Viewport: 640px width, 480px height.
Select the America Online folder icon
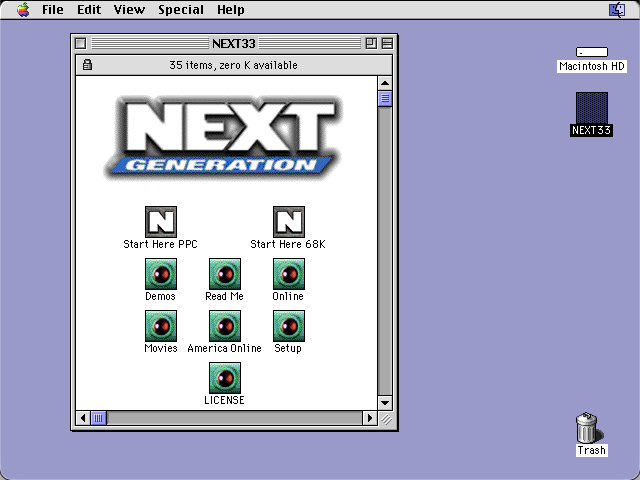(x=225, y=326)
